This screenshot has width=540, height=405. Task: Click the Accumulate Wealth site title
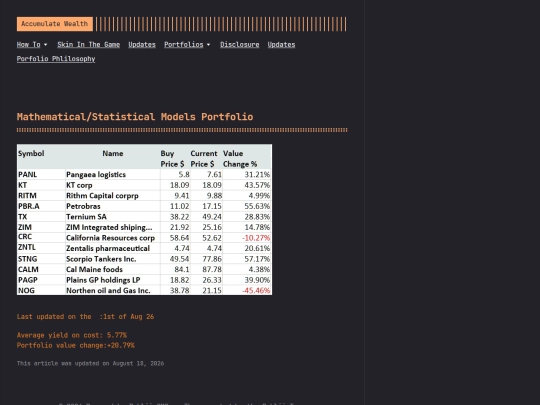click(55, 24)
